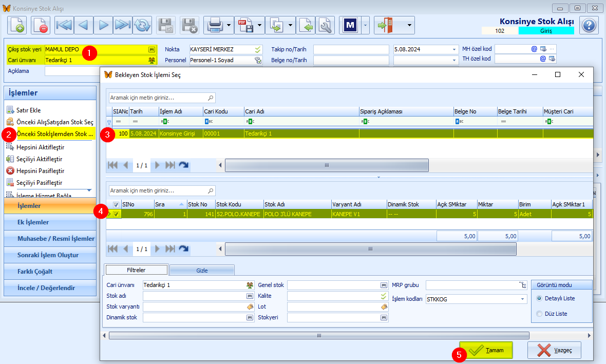Click Seçiliyi Pasifleştir action
This screenshot has width=606, height=364.
(x=39, y=183)
